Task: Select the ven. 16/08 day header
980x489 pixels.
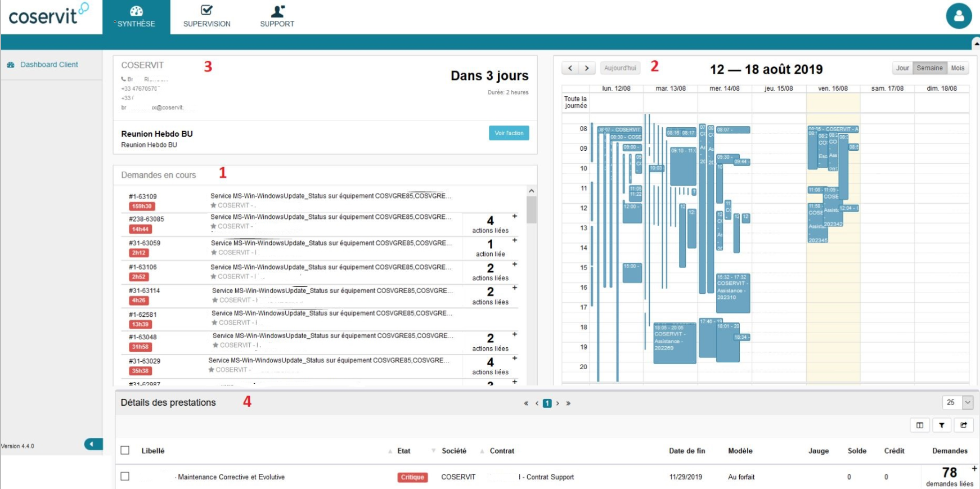Action: click(833, 88)
